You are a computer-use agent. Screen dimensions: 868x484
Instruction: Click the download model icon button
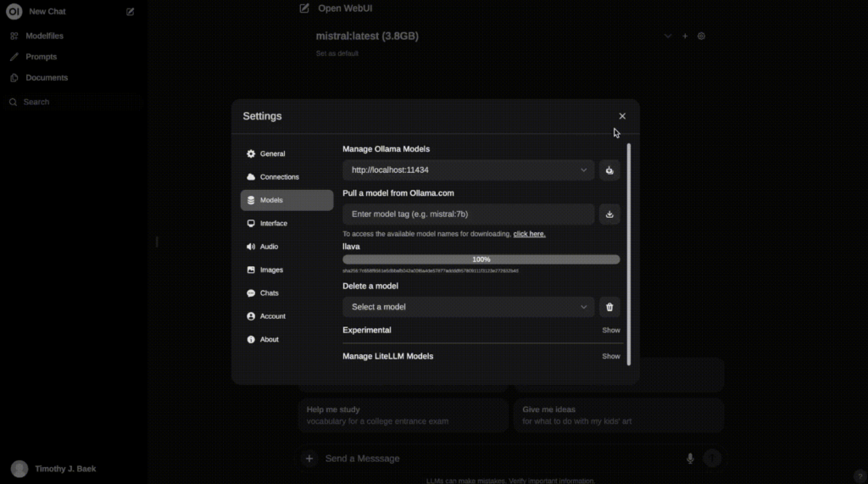609,214
